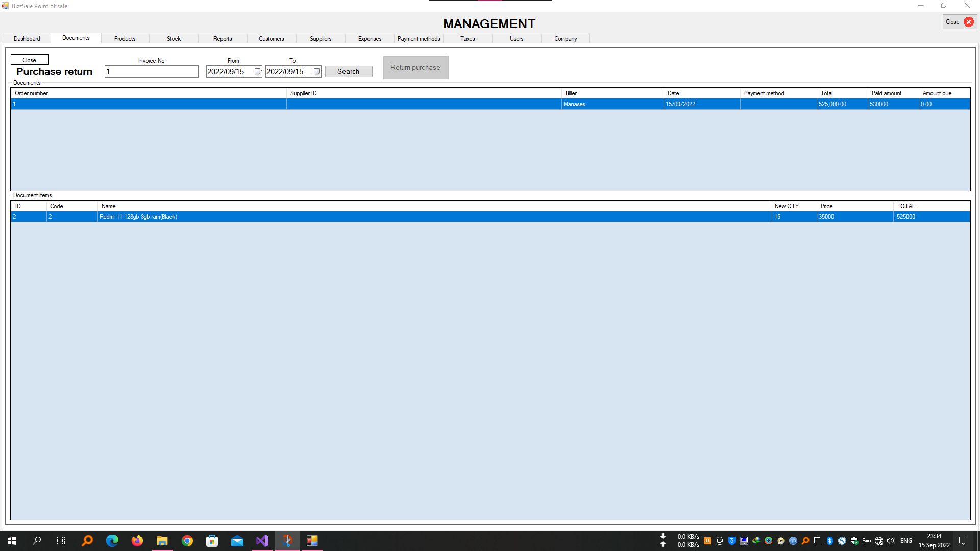Open Firefox from the taskbar

point(137,541)
